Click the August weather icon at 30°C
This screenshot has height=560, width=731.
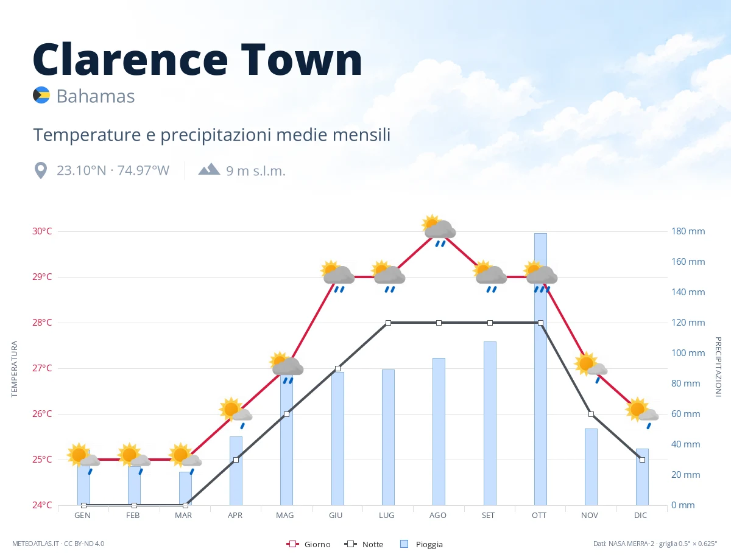pyautogui.click(x=439, y=230)
